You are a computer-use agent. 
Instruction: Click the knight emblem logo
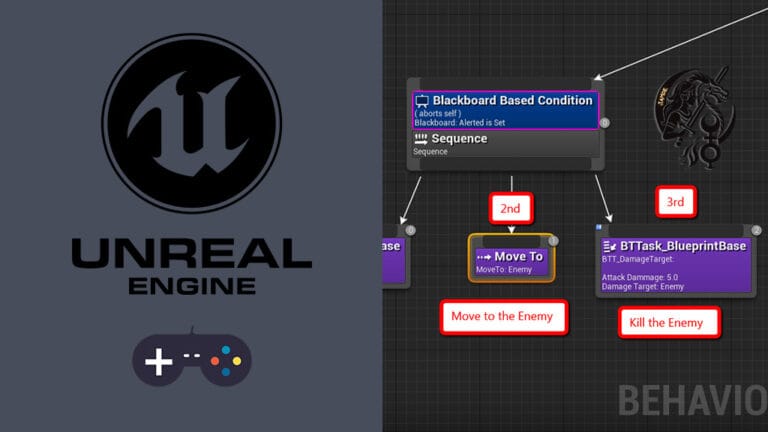[693, 119]
